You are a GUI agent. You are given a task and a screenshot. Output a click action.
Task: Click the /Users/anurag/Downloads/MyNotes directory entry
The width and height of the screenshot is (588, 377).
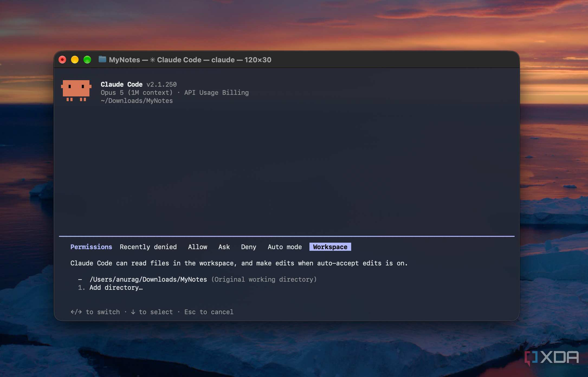pos(148,279)
